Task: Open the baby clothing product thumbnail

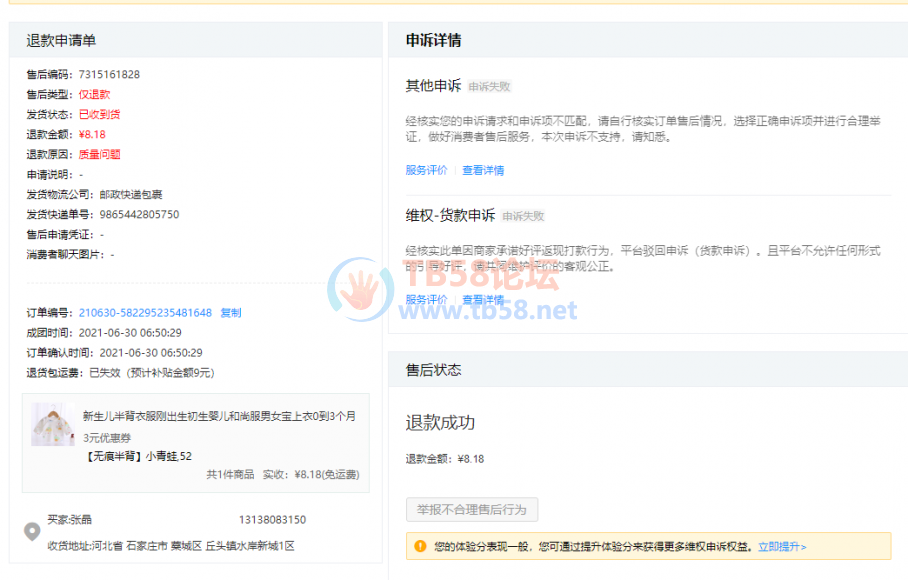Action: coord(52,424)
